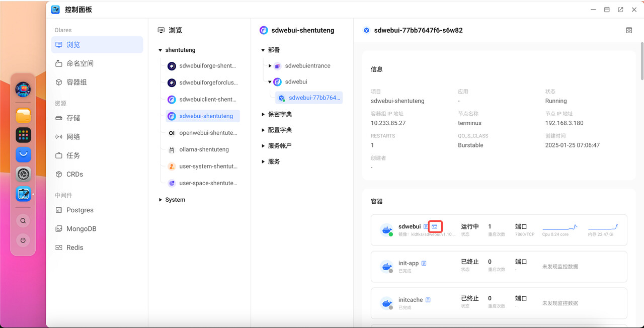Open window in new tab icon
The width and height of the screenshot is (644, 328).
coord(620,10)
